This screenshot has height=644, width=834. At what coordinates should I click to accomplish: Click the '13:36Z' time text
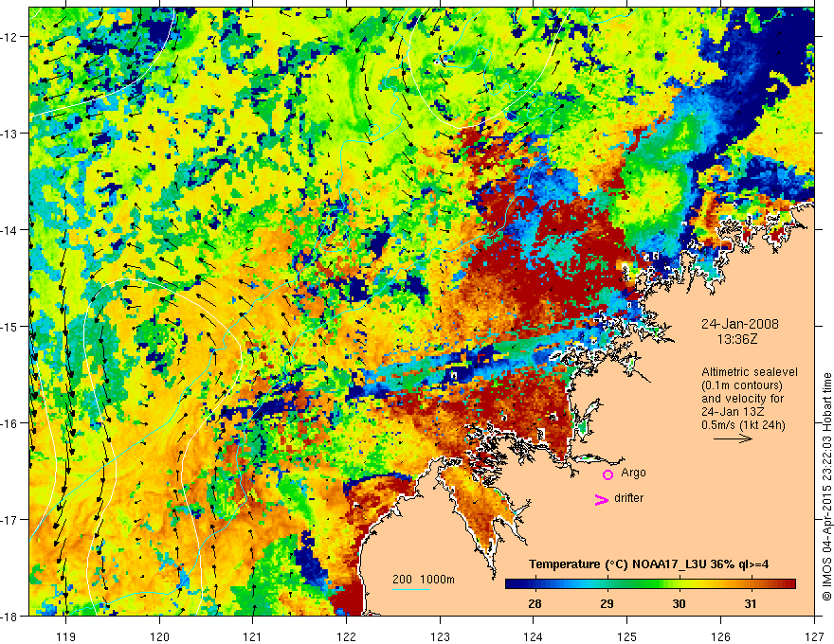[x=737, y=339]
